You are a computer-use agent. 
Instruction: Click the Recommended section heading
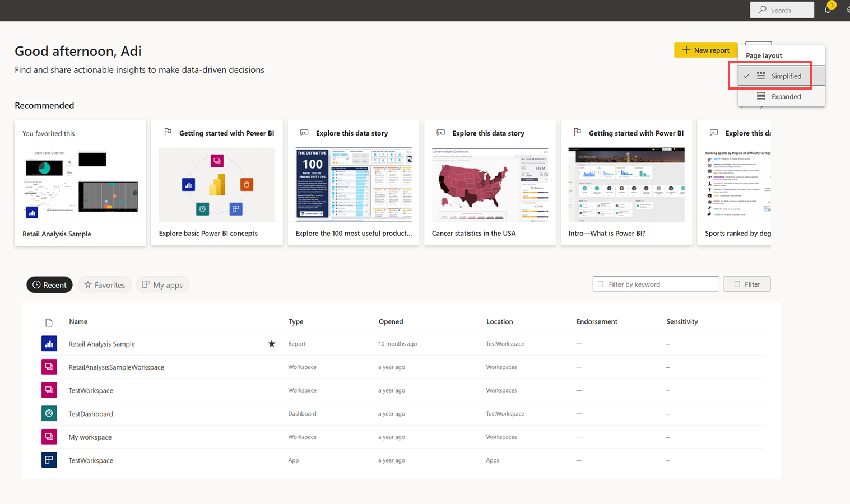click(44, 105)
